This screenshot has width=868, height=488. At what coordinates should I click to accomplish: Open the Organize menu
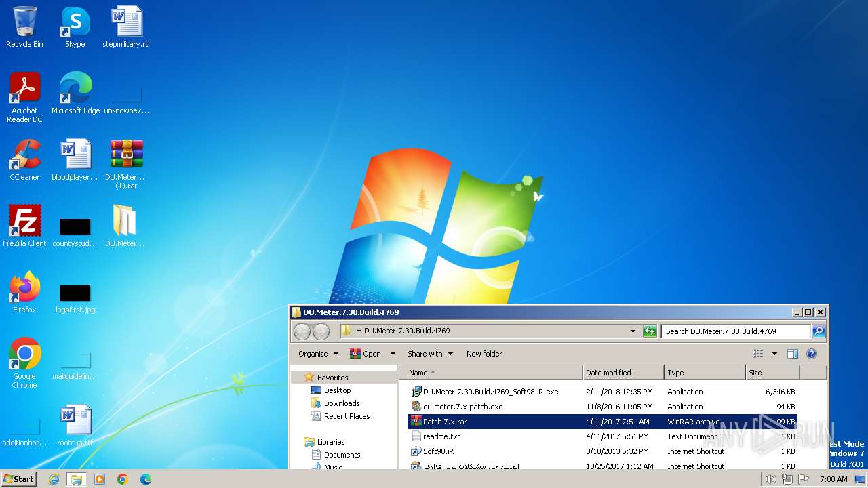(318, 354)
